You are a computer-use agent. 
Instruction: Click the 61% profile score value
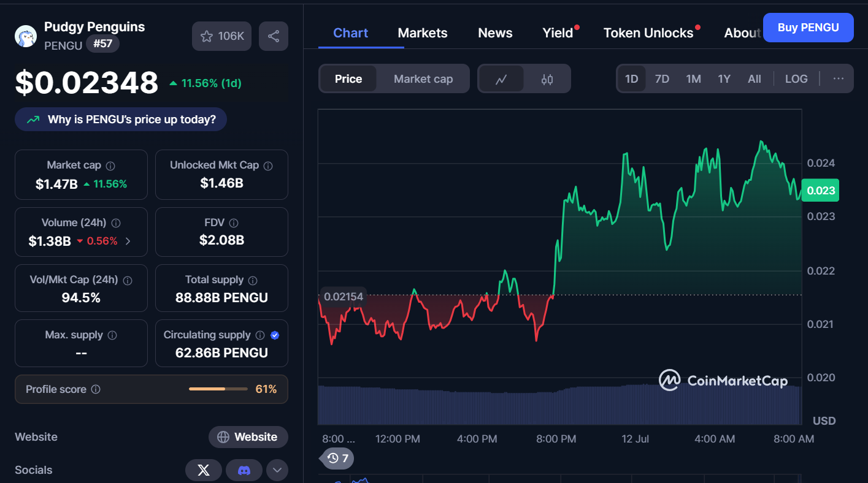pos(266,389)
